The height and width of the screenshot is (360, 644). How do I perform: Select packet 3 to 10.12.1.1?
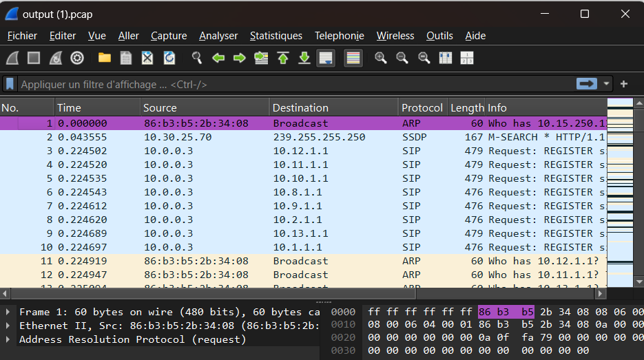tap(303, 151)
